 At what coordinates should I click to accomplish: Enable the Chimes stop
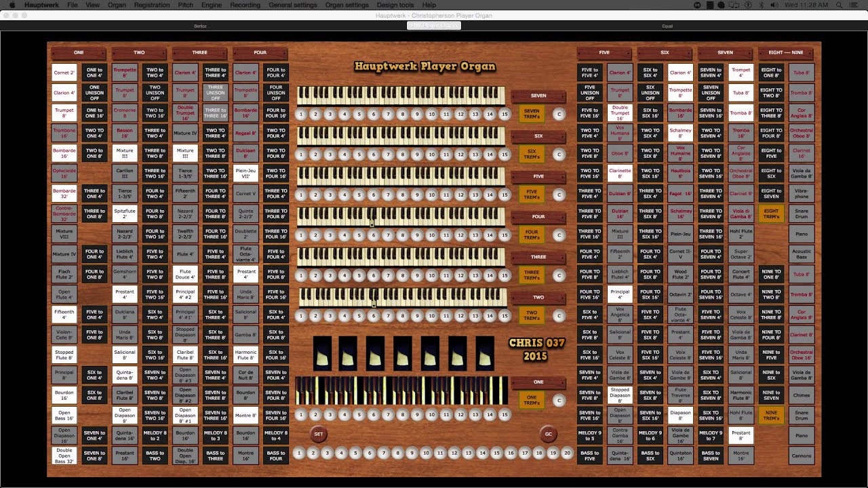click(802, 395)
